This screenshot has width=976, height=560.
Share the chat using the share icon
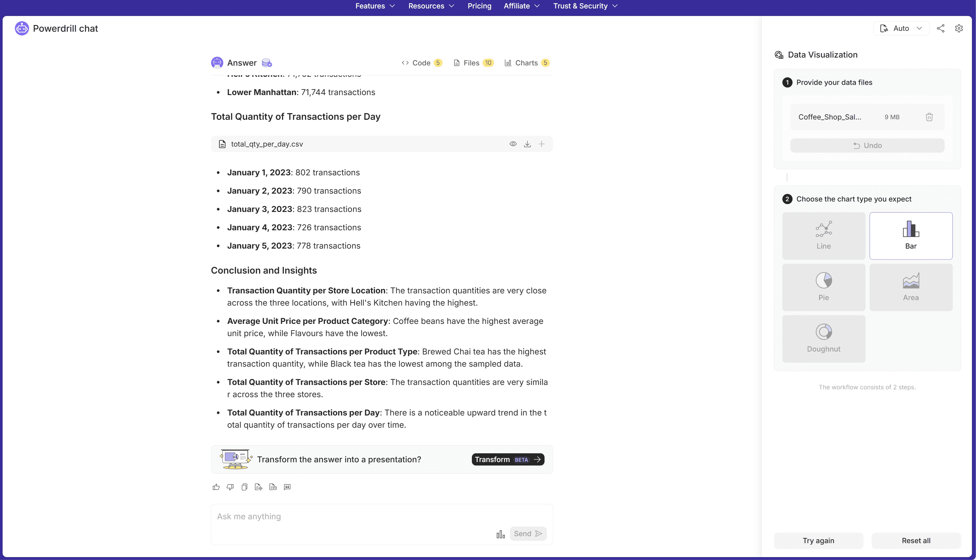click(x=941, y=28)
